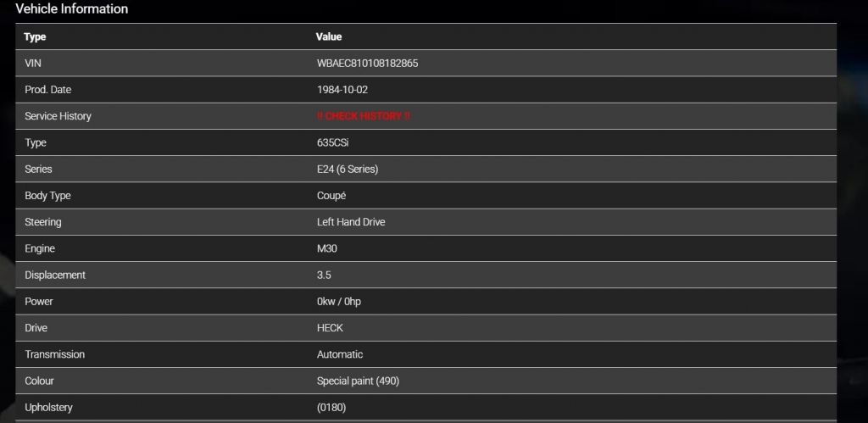The width and height of the screenshot is (868, 423).
Task: Click the Service History row label
Action: click(58, 116)
